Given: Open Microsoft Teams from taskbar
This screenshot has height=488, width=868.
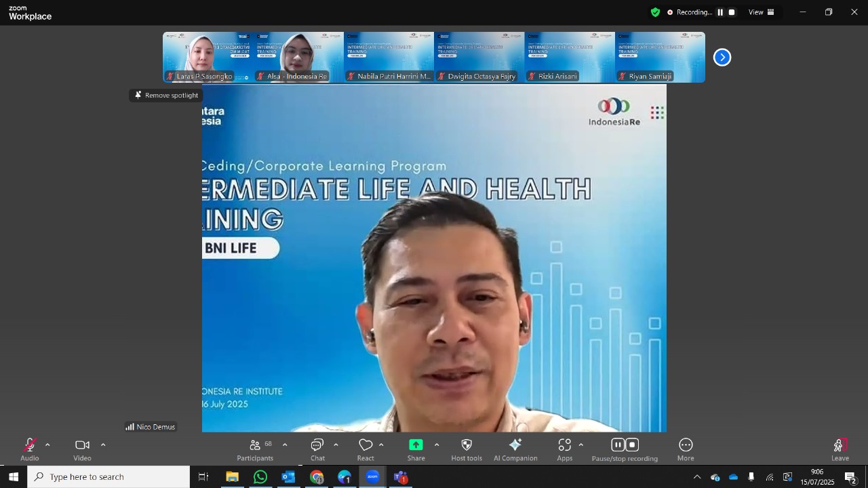Looking at the screenshot, I should (x=401, y=477).
